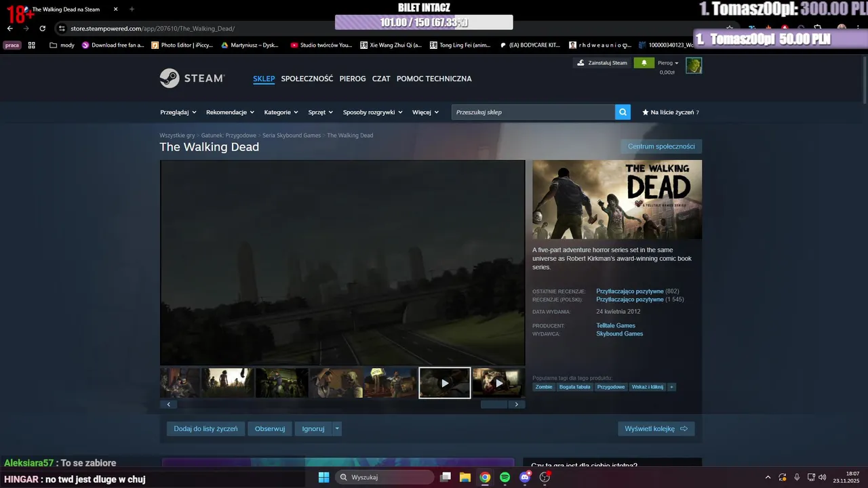Open Task View in the taskbar
The width and height of the screenshot is (868, 488).
tap(446, 477)
